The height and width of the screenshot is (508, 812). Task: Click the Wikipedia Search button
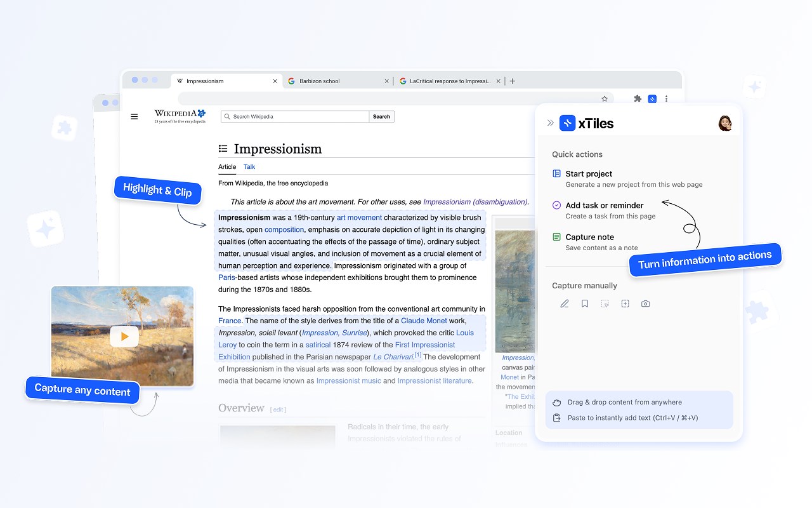pyautogui.click(x=381, y=117)
